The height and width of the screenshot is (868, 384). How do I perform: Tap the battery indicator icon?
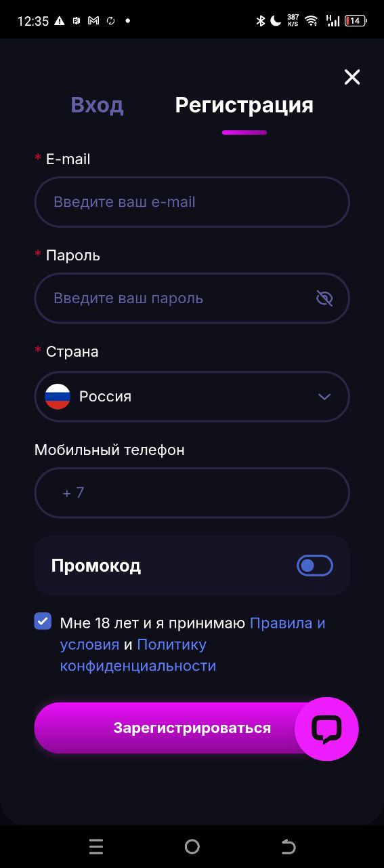pos(356,21)
